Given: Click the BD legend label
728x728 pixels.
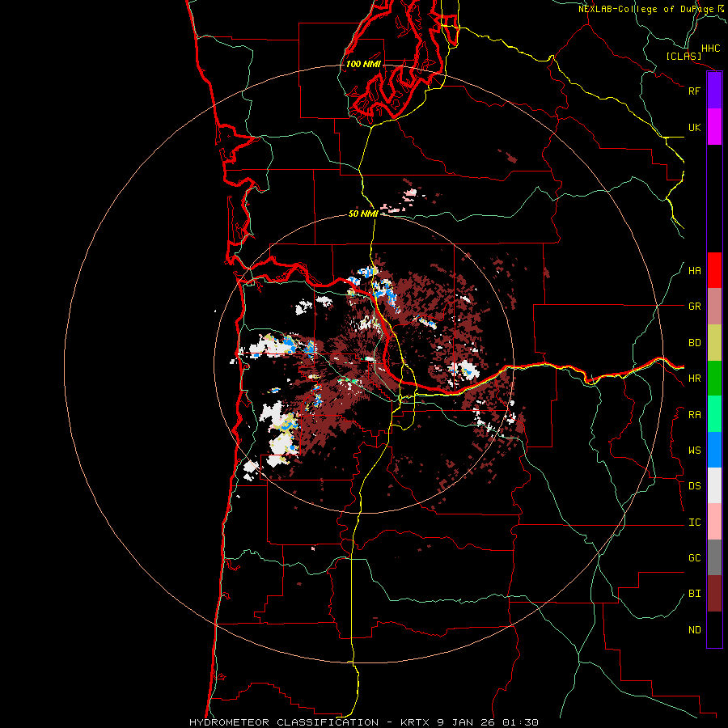Looking at the screenshot, I should point(694,343).
